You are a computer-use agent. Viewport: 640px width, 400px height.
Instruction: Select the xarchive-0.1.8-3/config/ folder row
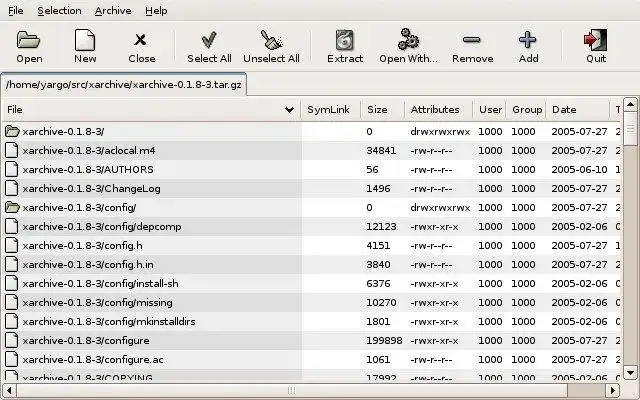point(312,208)
